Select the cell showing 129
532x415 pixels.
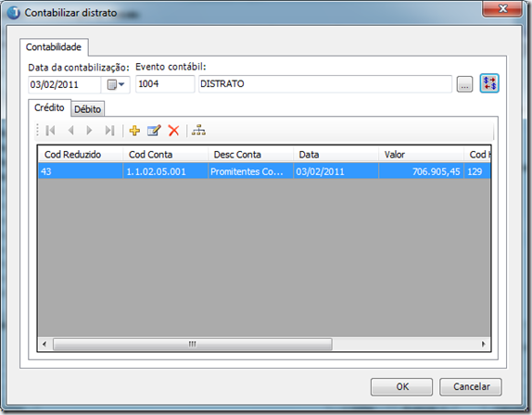[477, 171]
